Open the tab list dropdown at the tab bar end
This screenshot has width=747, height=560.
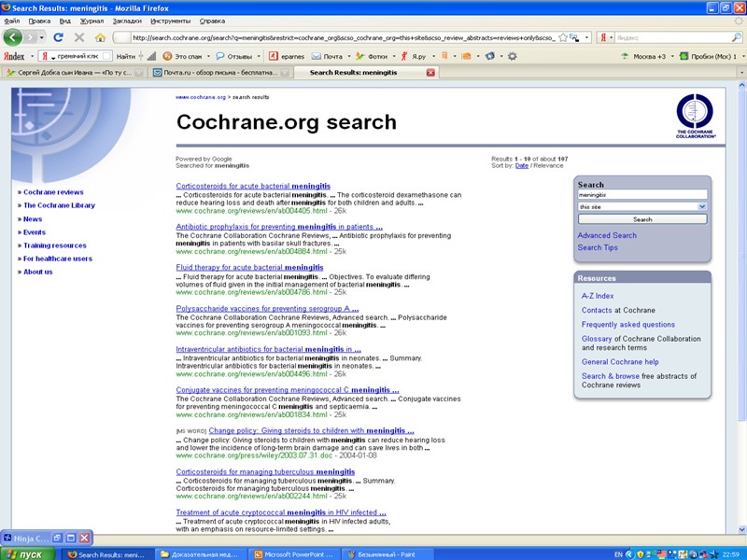[741, 73]
